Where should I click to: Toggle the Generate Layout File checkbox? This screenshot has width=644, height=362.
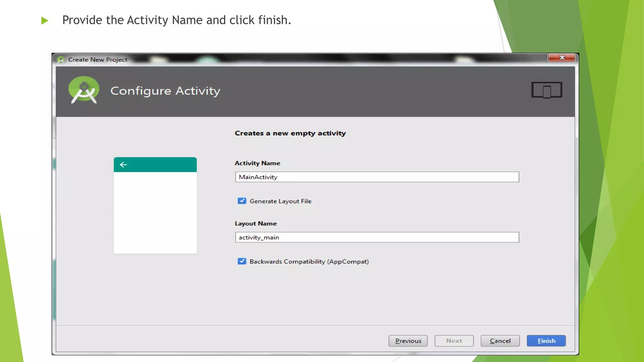[x=242, y=201]
